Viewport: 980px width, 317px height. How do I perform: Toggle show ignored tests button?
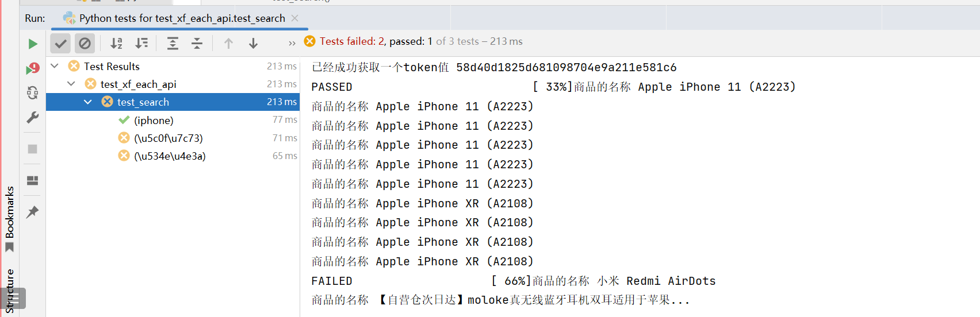point(85,43)
